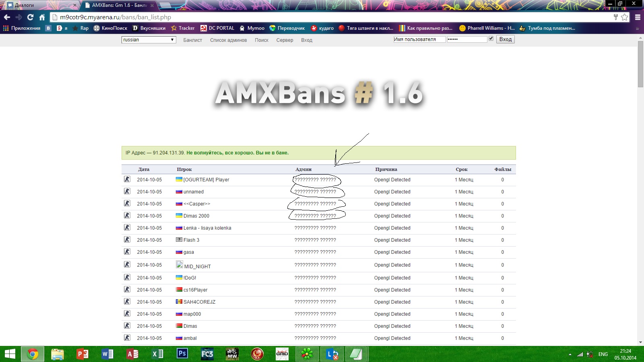
Task: Click the game icon in the <<Casper>> row
Action: coord(127,204)
